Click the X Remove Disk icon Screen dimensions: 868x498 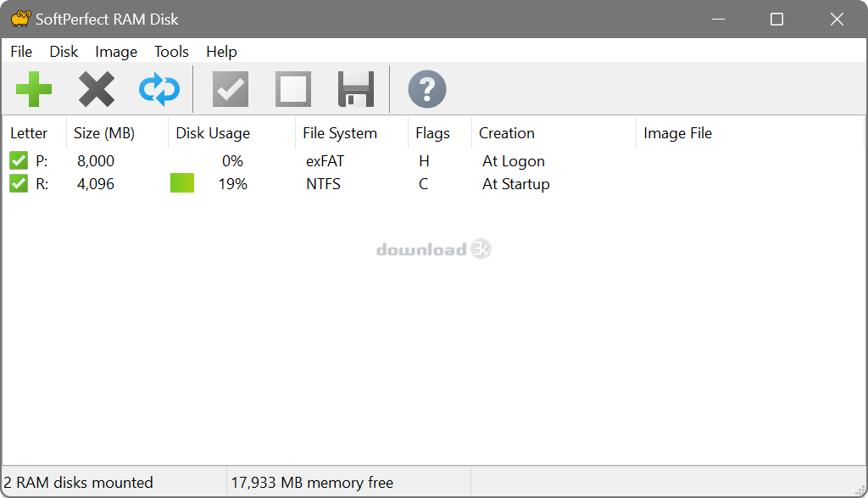point(97,88)
